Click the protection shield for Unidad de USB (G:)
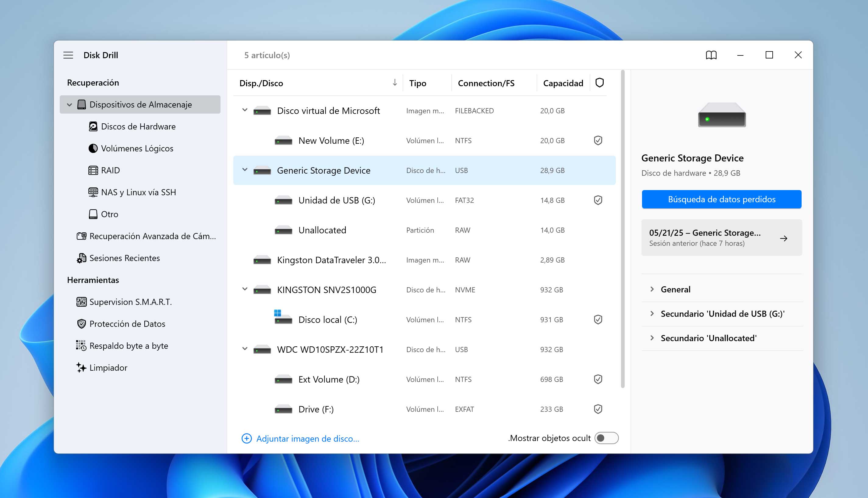 [x=598, y=200]
